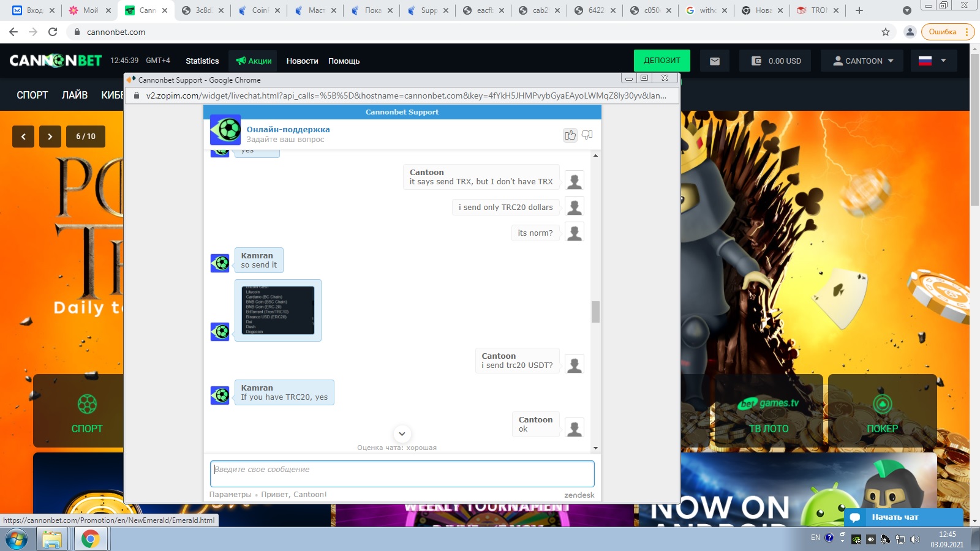Open the flag language dropdown

pos(933,61)
